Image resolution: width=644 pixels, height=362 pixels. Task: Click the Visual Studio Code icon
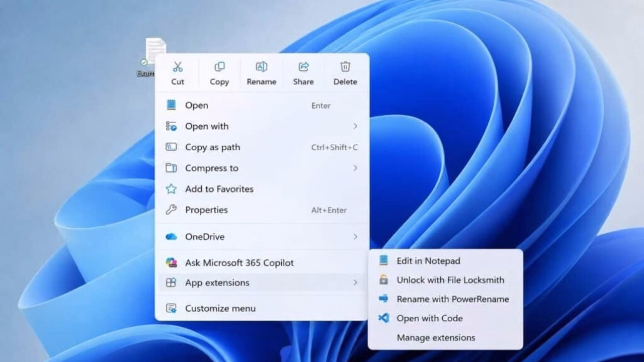(384, 318)
